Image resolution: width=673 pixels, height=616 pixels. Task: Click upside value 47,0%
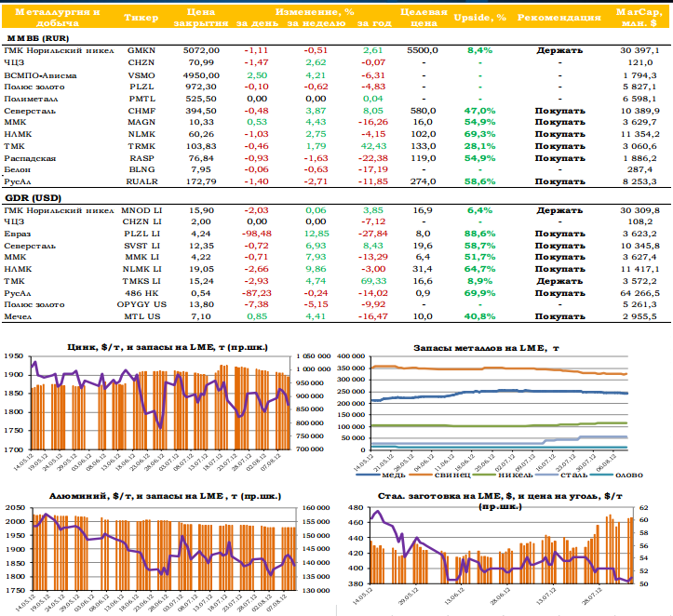coord(480,111)
